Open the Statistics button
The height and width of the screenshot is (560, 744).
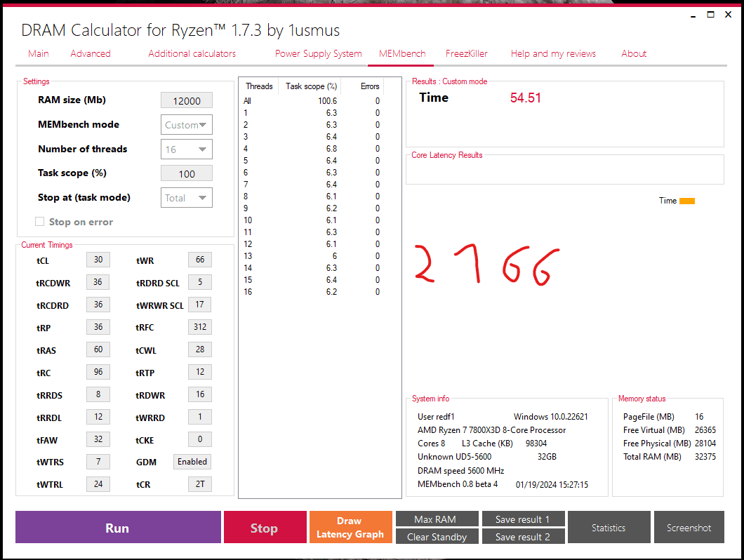[609, 527]
